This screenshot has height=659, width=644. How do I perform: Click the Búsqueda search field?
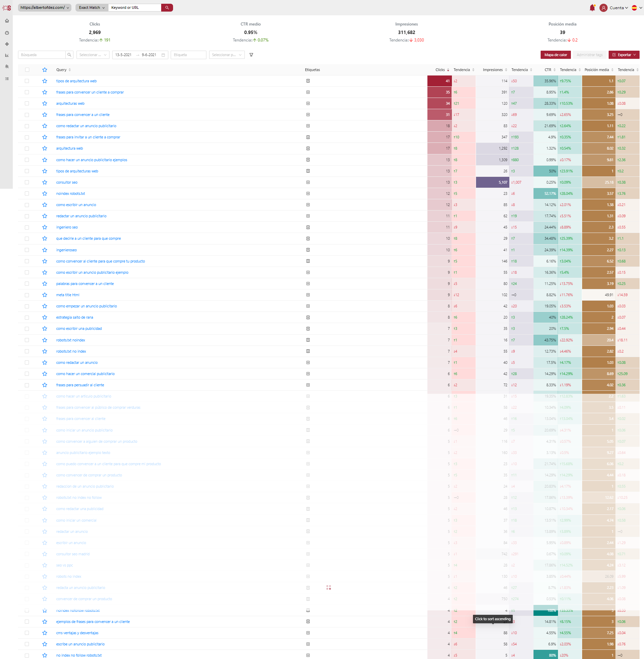coord(41,55)
